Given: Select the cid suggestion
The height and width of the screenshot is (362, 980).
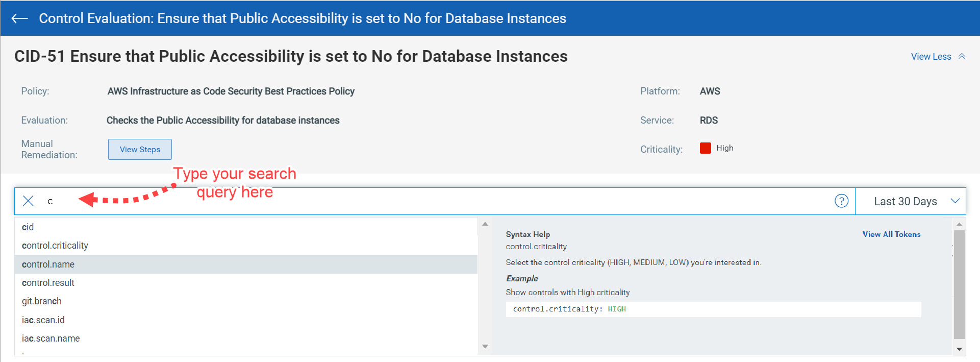Looking at the screenshot, I should 246,227.
